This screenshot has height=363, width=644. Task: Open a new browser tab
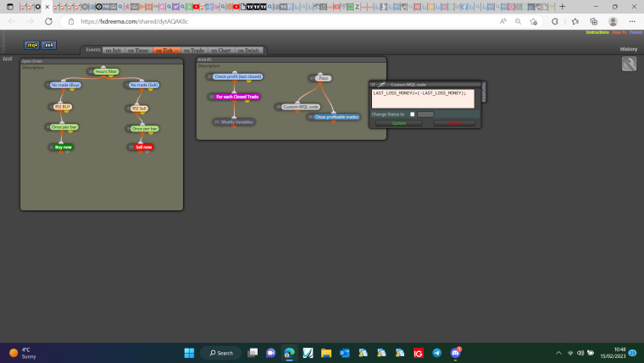[563, 7]
